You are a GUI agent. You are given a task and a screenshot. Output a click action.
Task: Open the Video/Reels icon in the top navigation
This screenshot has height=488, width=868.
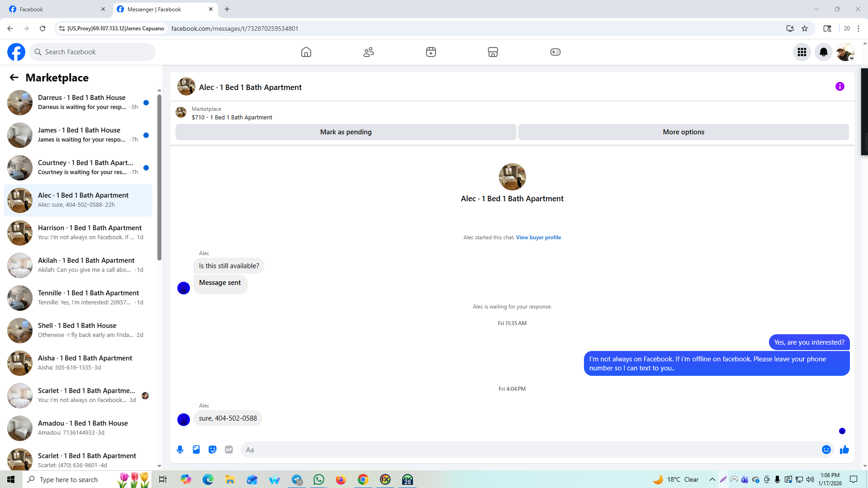(x=431, y=52)
